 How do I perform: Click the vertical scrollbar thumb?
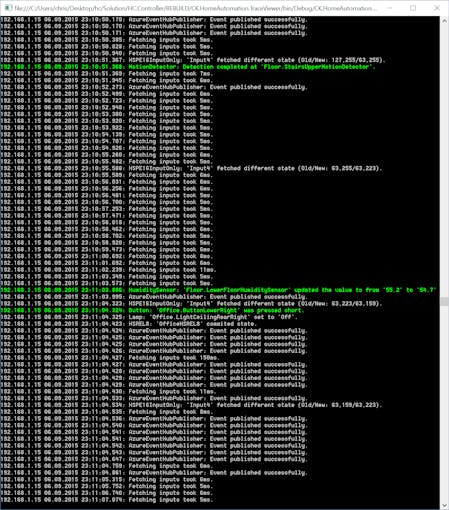444,302
